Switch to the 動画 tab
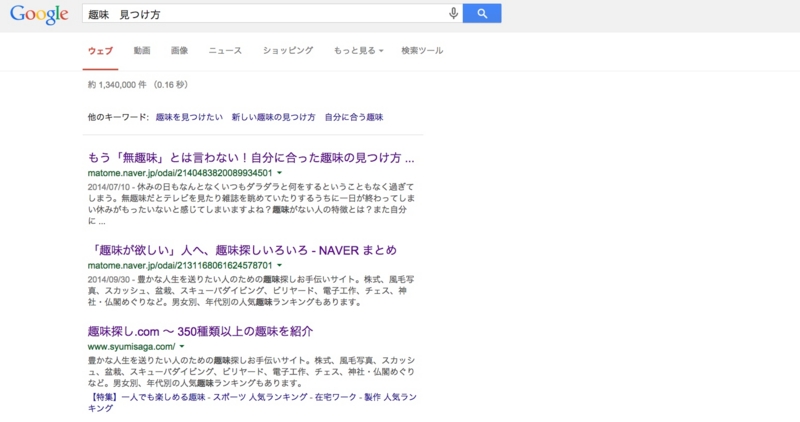This screenshot has height=422, width=800. pyautogui.click(x=142, y=51)
